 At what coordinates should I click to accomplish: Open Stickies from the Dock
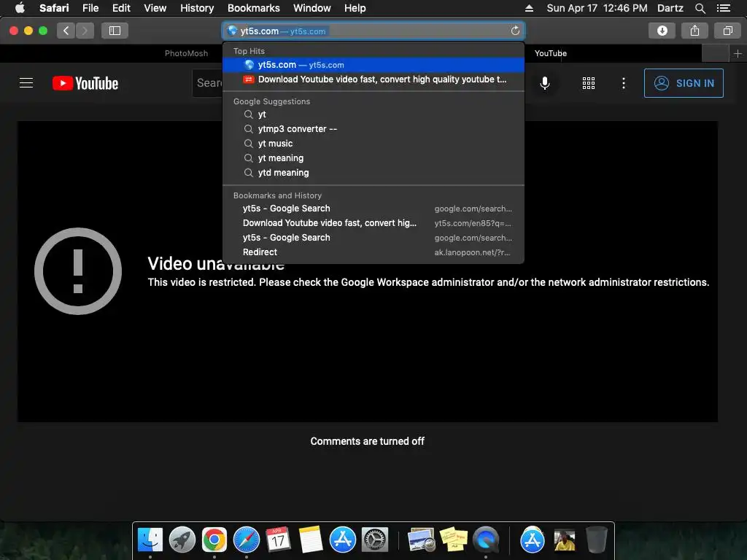pos(453,540)
